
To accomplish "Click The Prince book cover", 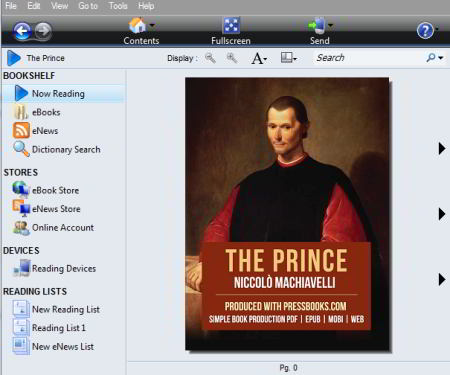I will coord(287,214).
